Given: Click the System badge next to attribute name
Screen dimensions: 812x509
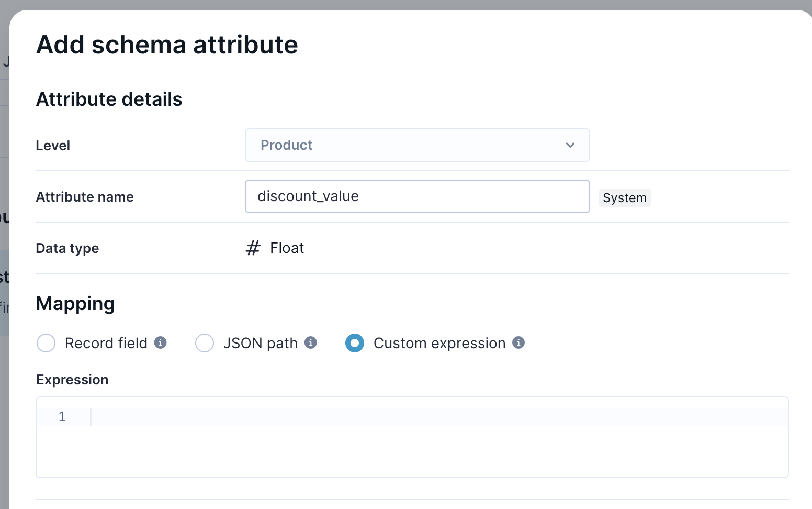Looking at the screenshot, I should click(x=625, y=198).
